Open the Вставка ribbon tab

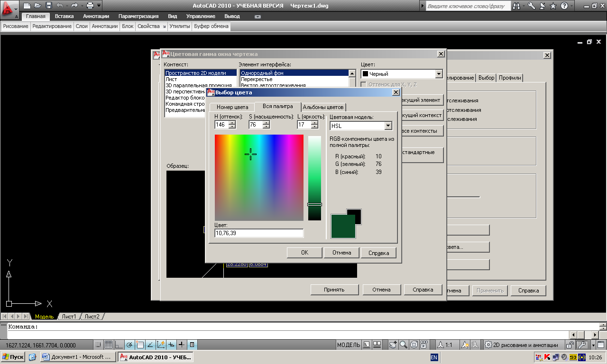64,16
